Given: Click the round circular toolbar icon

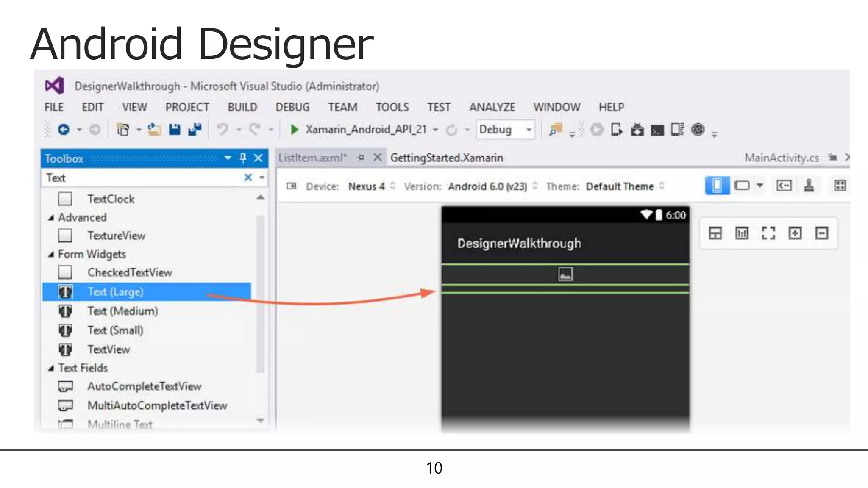Looking at the screenshot, I should (x=698, y=129).
